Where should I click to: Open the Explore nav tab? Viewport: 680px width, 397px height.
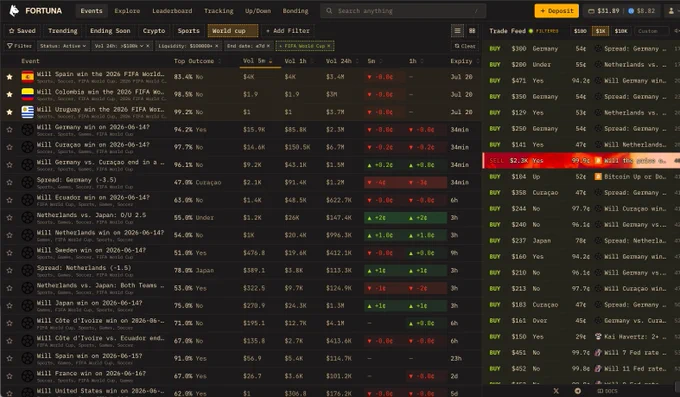(127, 11)
